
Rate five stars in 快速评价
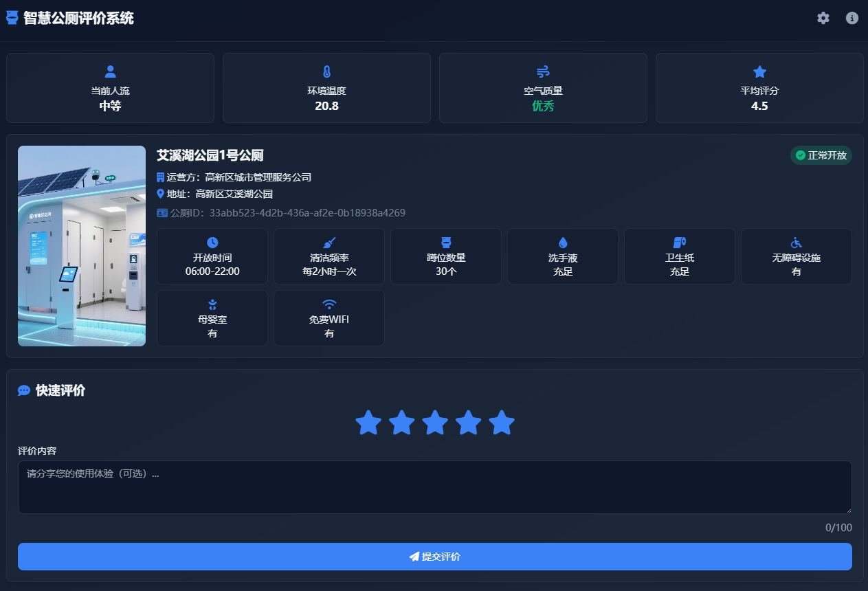pyautogui.click(x=502, y=423)
